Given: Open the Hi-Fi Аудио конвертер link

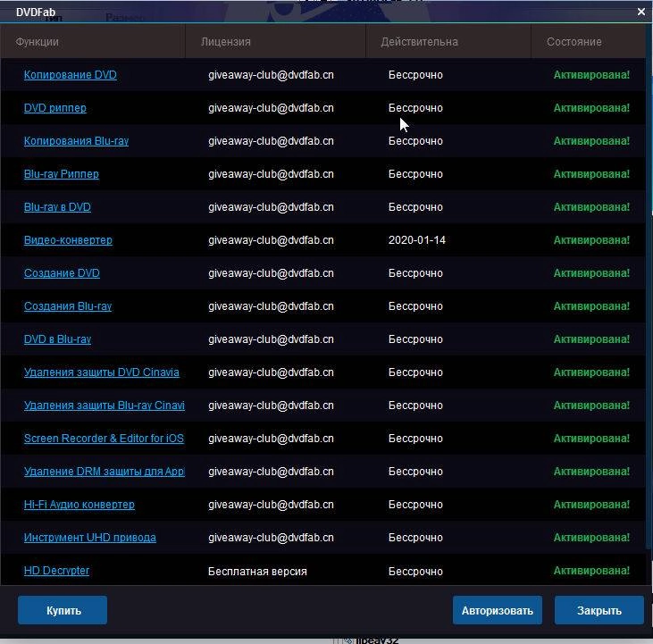Looking at the screenshot, I should click(x=80, y=505).
